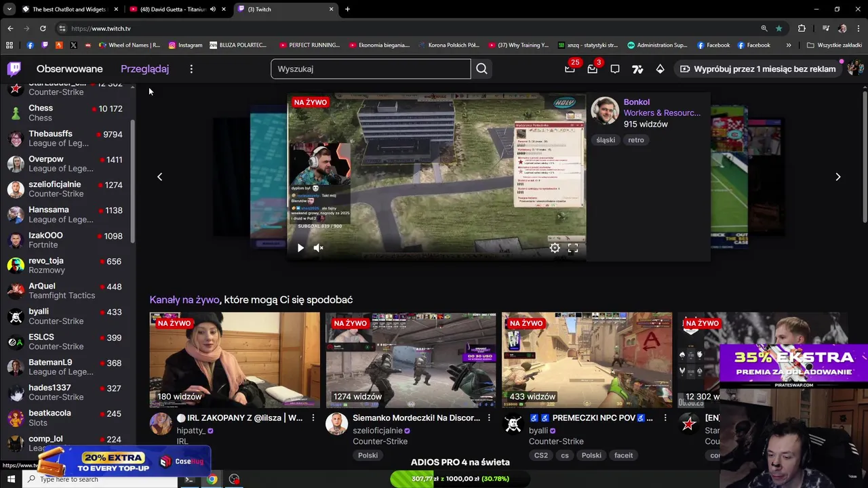Reload the current page

click(43, 28)
